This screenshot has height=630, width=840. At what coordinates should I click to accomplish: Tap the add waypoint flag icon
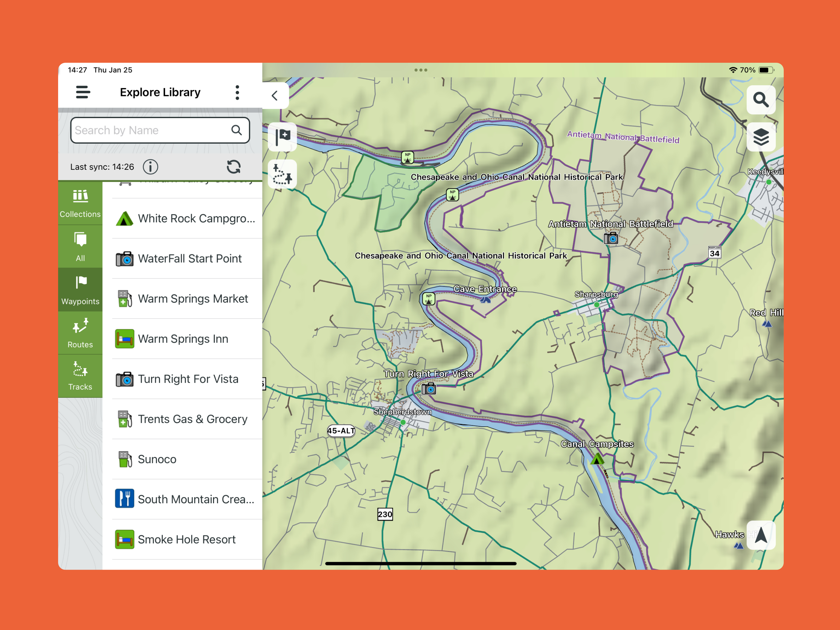click(x=283, y=136)
